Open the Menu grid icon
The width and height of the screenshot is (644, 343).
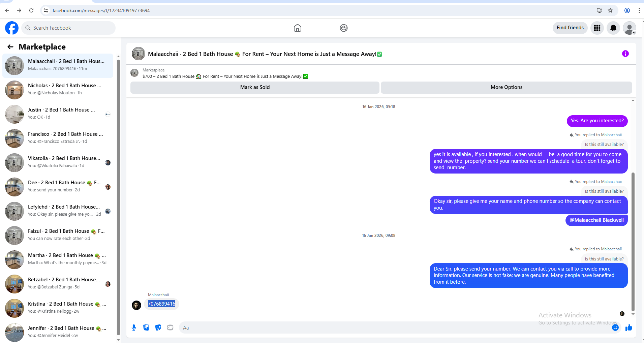(x=597, y=28)
